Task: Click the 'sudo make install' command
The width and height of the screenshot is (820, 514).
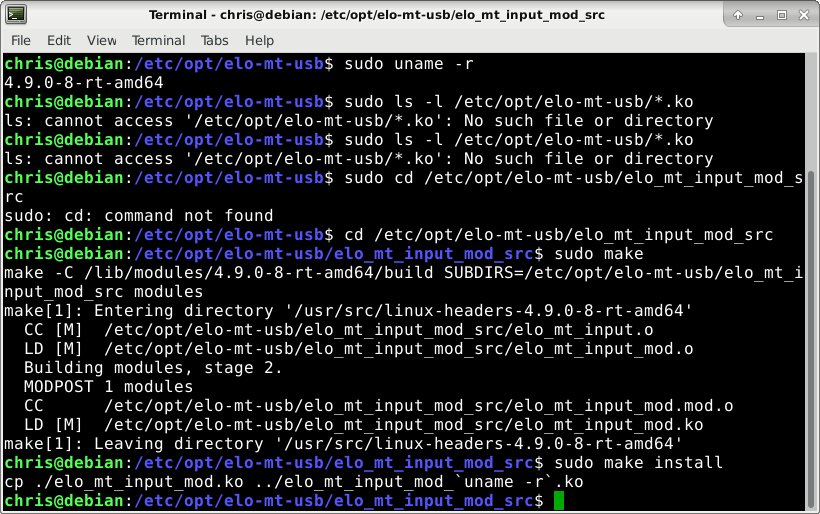Action: [639, 463]
